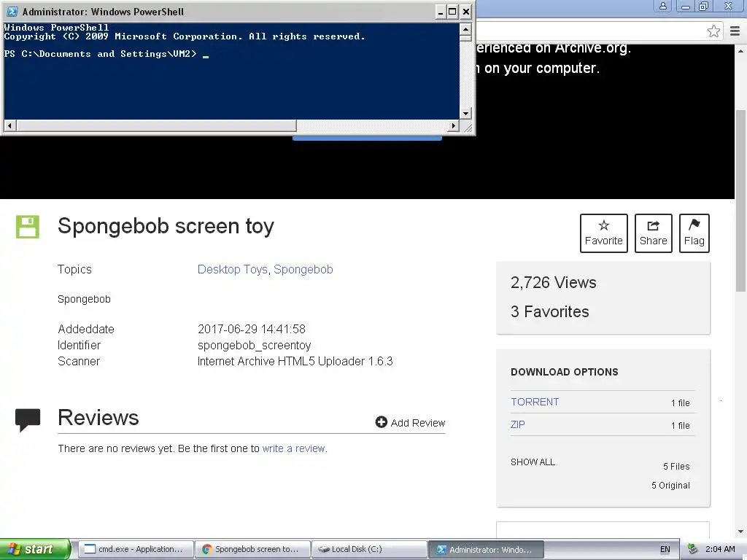Viewport: 747px width, 560px height.
Task: Download the ZIP file
Action: coord(517,424)
